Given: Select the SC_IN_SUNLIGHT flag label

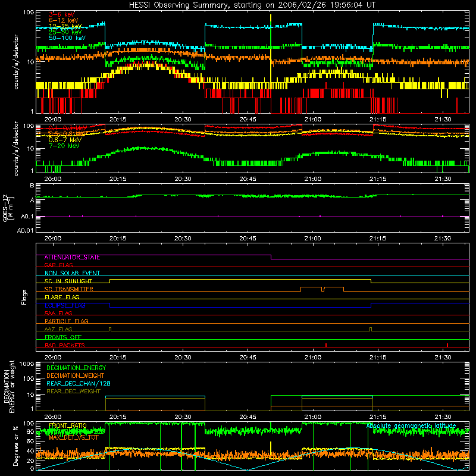Looking at the screenshot, I should click(68, 281).
